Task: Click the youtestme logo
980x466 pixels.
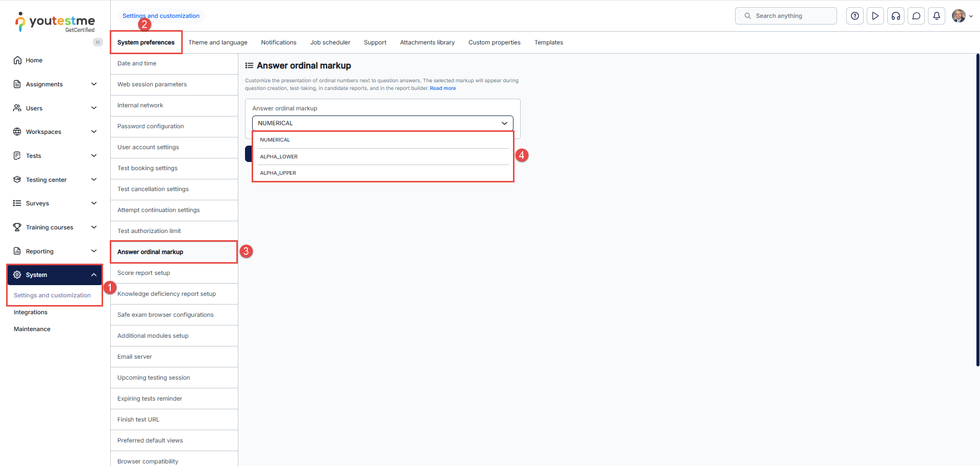Action: click(x=55, y=22)
